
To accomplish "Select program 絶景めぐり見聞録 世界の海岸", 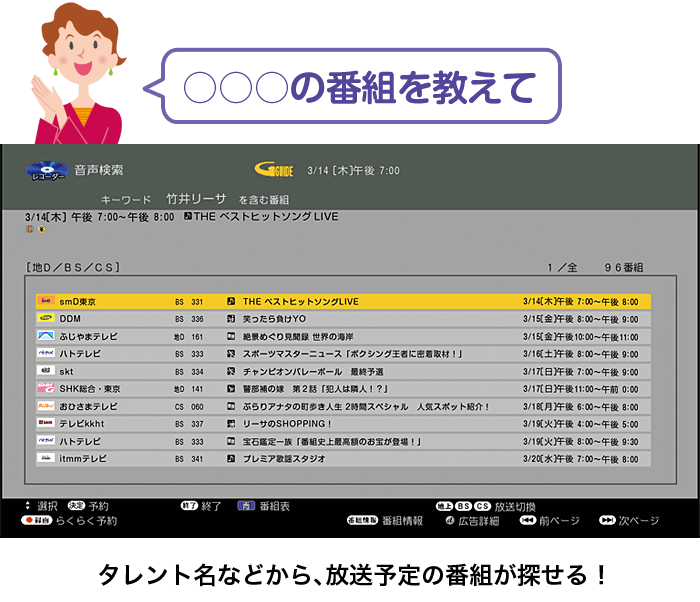I will [343, 336].
